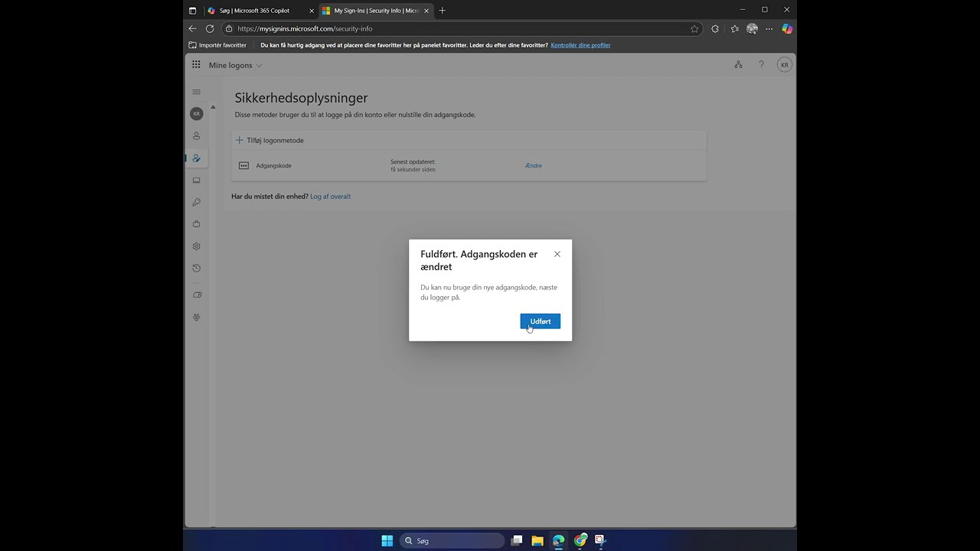Screen dimensions: 980x551
Task: Click inside the browser address bar
Action: point(383,28)
